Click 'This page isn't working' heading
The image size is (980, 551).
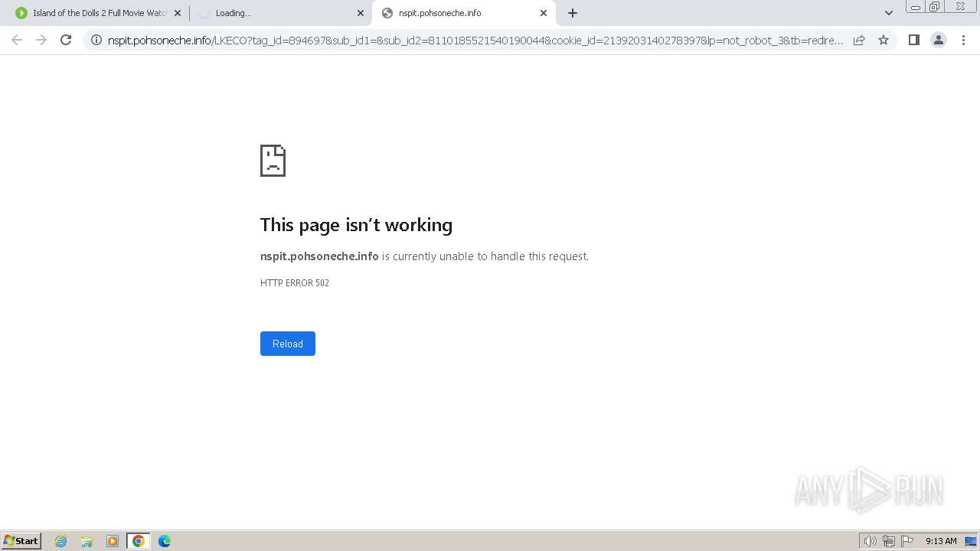(x=356, y=224)
